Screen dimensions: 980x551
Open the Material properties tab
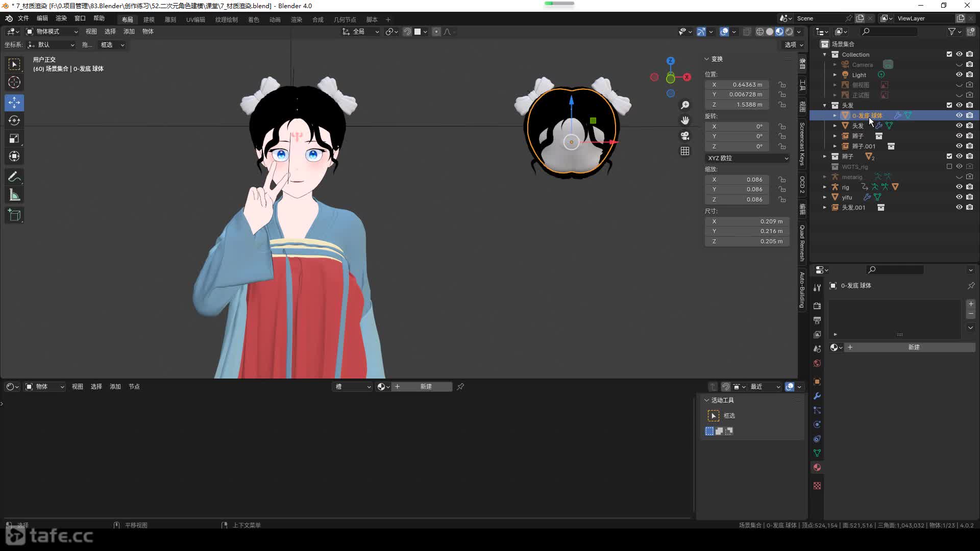click(x=817, y=467)
